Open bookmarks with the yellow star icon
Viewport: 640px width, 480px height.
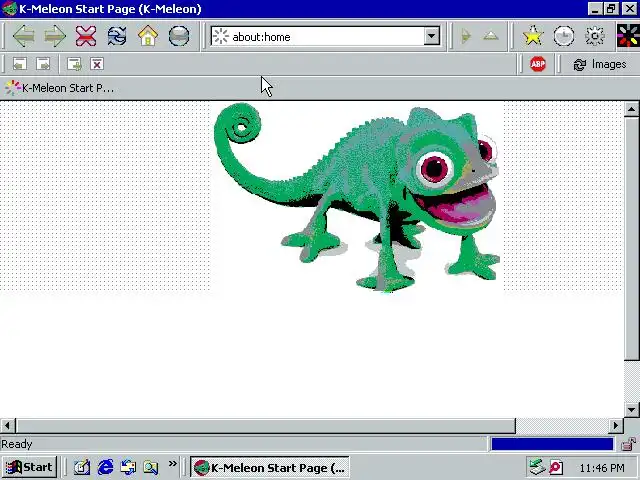533,36
